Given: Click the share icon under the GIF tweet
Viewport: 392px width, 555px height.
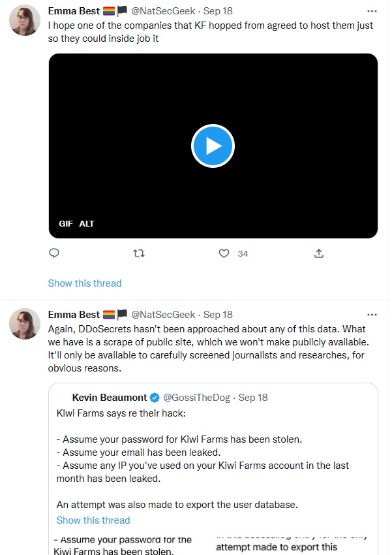Looking at the screenshot, I should [319, 253].
